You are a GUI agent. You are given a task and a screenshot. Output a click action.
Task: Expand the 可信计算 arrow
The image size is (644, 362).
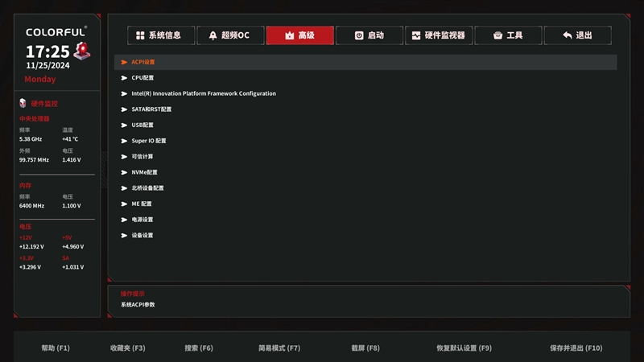click(124, 156)
